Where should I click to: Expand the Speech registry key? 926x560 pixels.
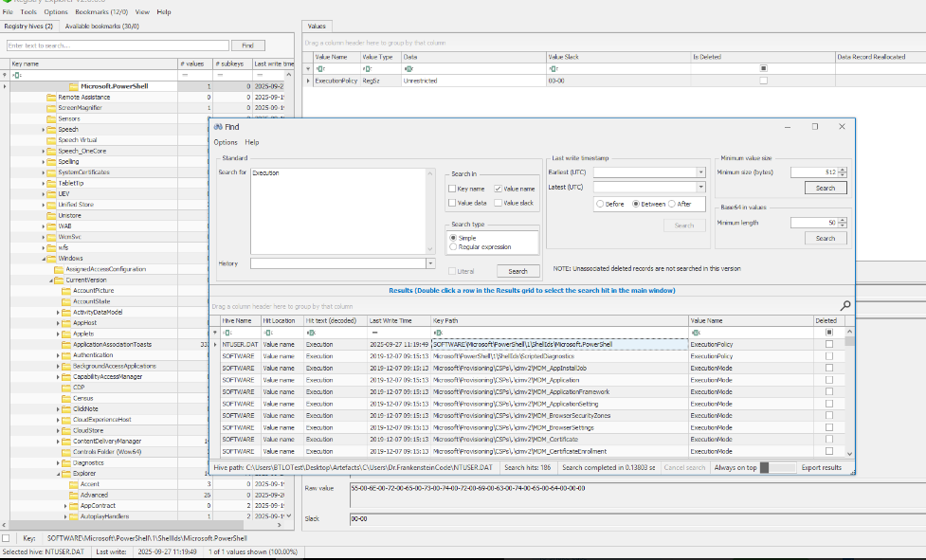coord(43,130)
